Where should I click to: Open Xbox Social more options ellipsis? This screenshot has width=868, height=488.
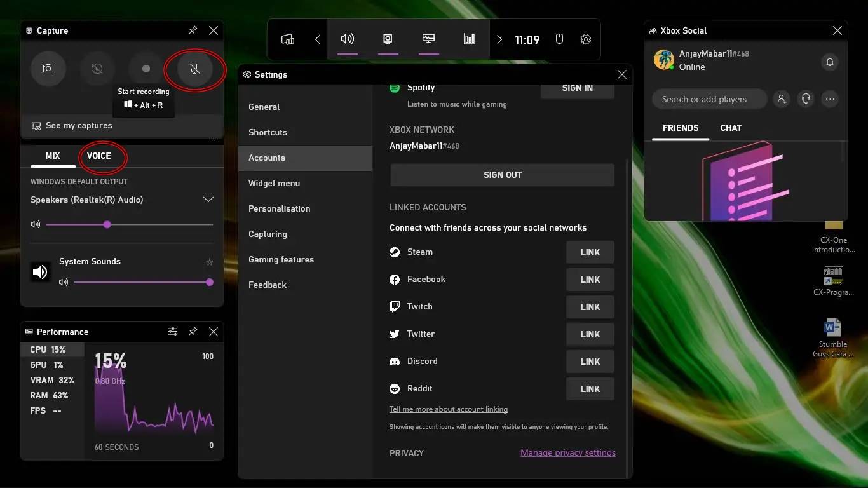(x=830, y=99)
